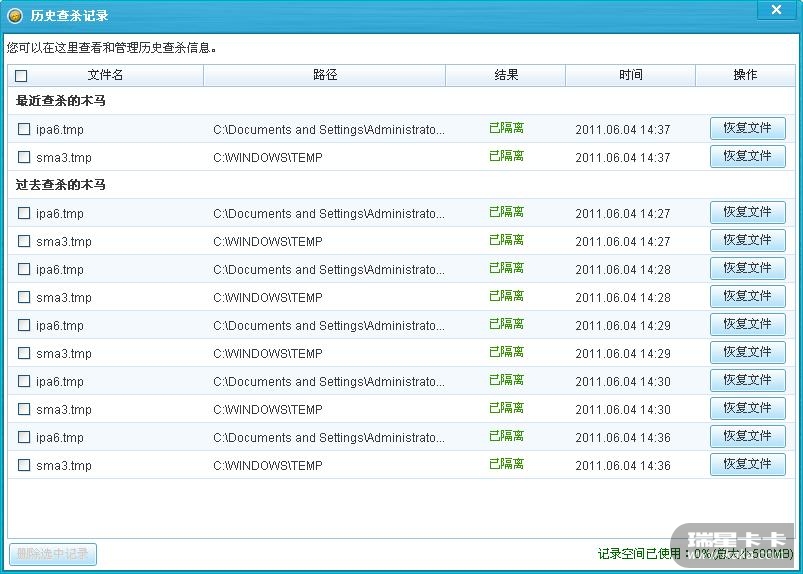Check the box for ipa6.tmp at 14:37
The height and width of the screenshot is (574, 803).
click(x=24, y=129)
